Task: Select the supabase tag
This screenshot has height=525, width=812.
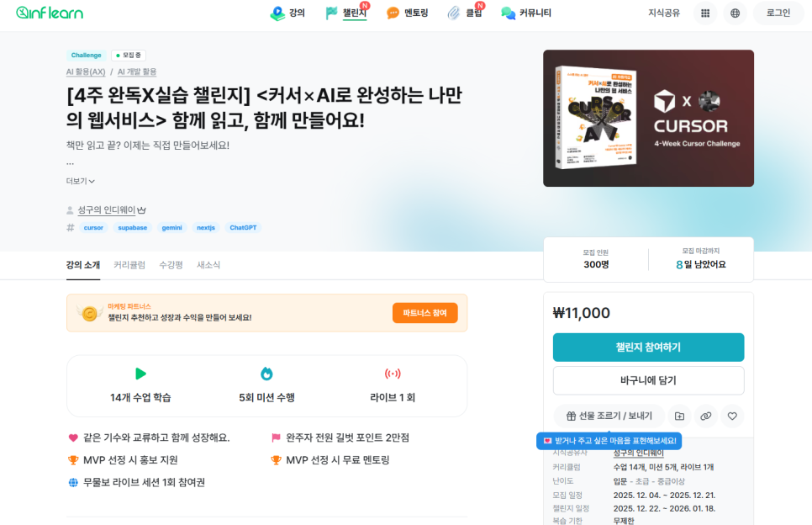Action: [133, 227]
